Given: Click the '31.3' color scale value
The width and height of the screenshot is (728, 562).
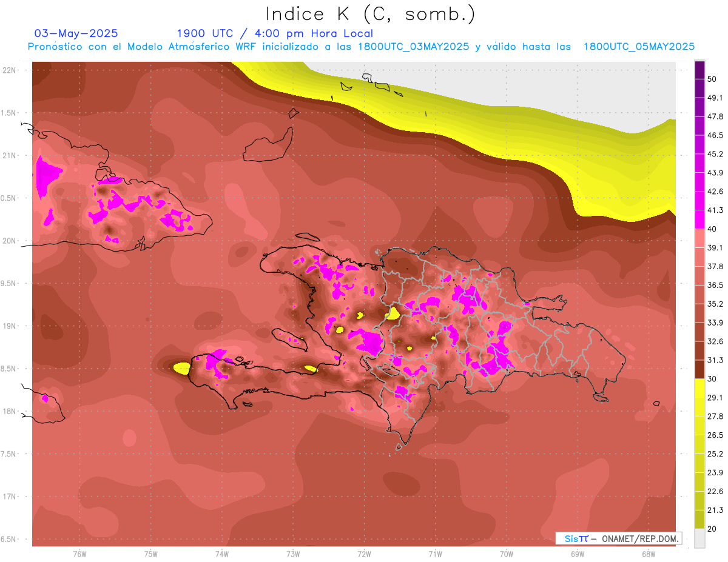Looking at the screenshot, I should pos(715,360).
